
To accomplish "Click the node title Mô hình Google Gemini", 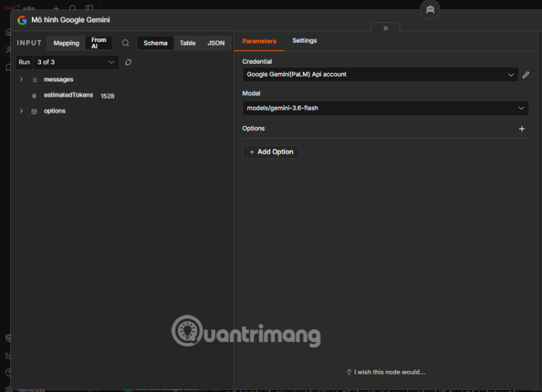I will pos(70,20).
